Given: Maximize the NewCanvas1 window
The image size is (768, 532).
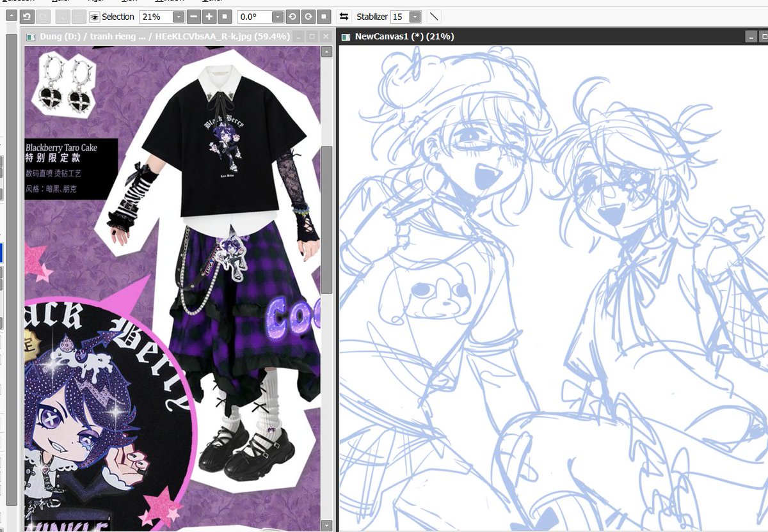Looking at the screenshot, I should (x=764, y=37).
